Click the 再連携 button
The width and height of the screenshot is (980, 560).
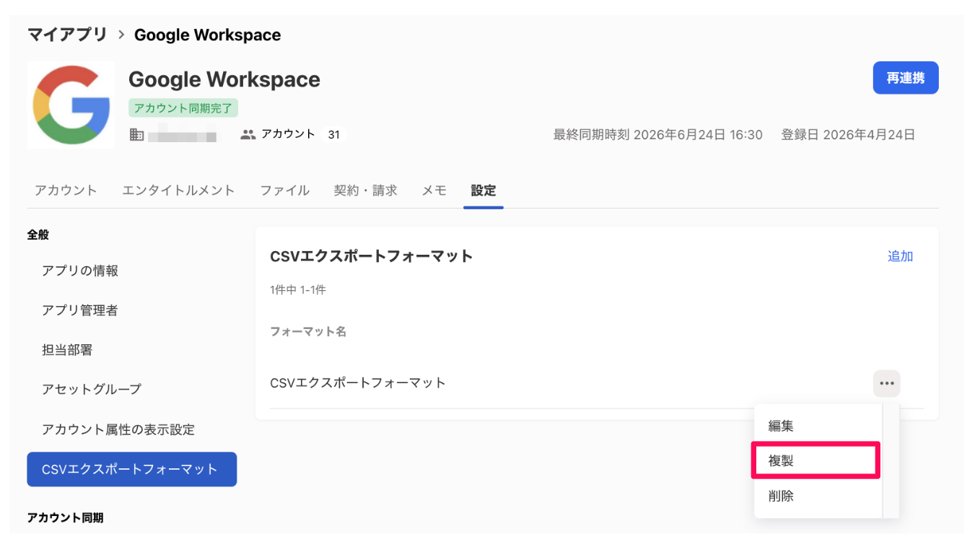(906, 78)
